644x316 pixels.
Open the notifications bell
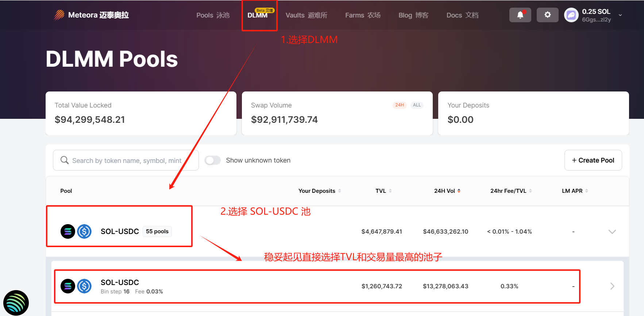(520, 15)
